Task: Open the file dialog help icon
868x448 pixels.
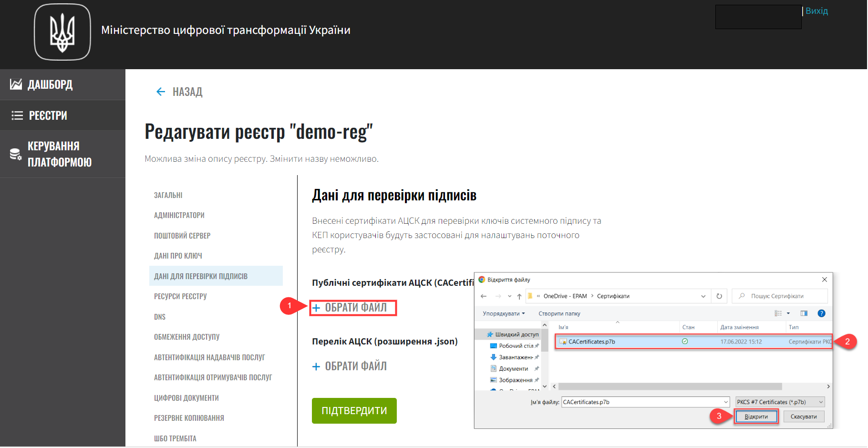Action: pos(821,313)
